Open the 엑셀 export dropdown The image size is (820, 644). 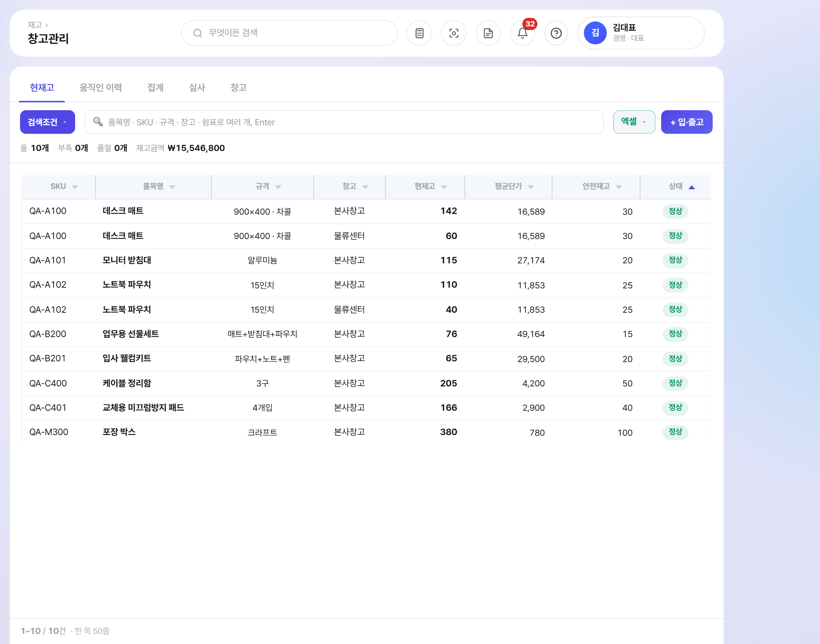(x=634, y=122)
